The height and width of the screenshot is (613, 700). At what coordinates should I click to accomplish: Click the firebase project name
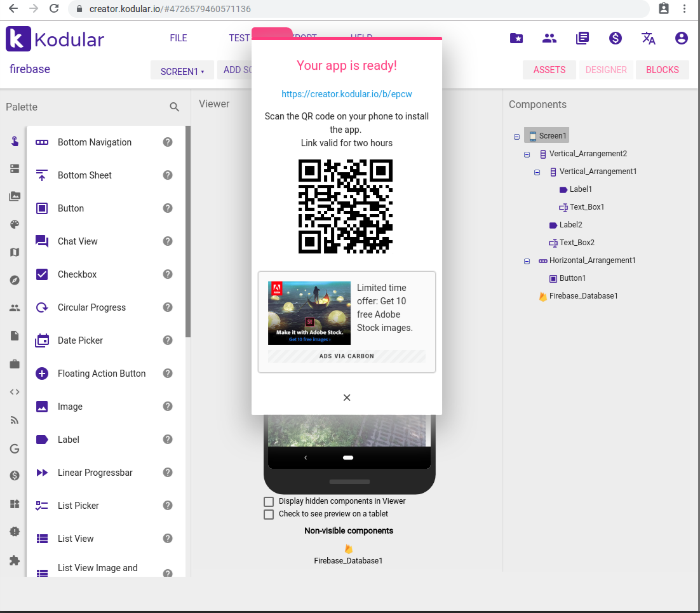30,69
